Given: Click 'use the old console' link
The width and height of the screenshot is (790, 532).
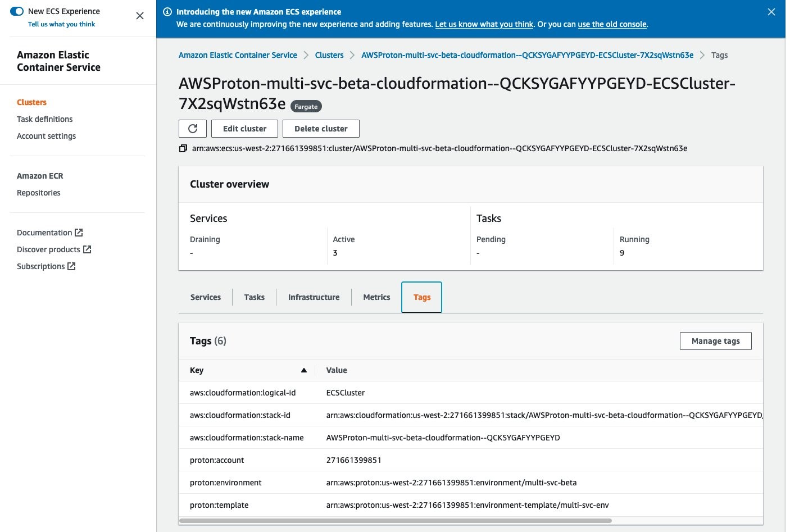Looking at the screenshot, I should point(612,24).
